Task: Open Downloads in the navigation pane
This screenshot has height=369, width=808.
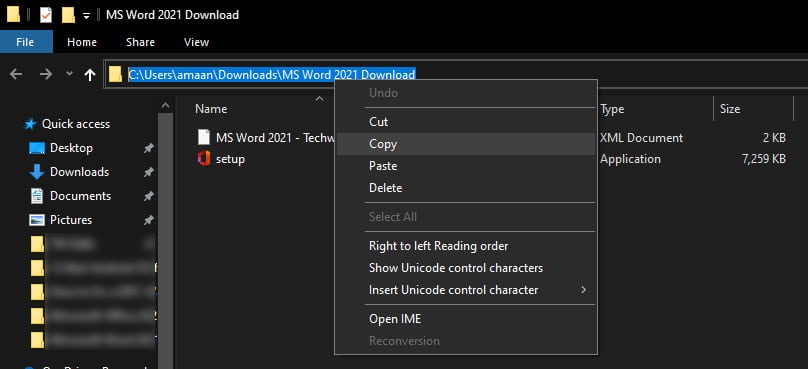Action: click(79, 172)
